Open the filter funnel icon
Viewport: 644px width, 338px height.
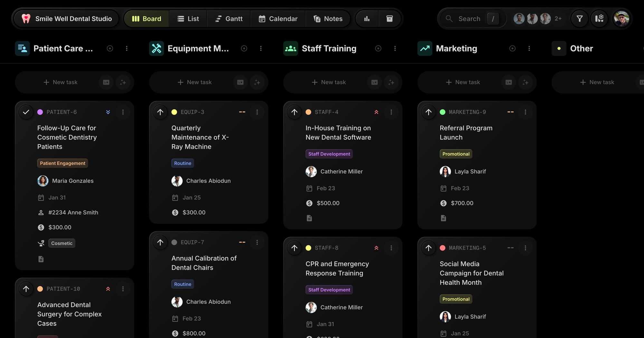click(579, 19)
